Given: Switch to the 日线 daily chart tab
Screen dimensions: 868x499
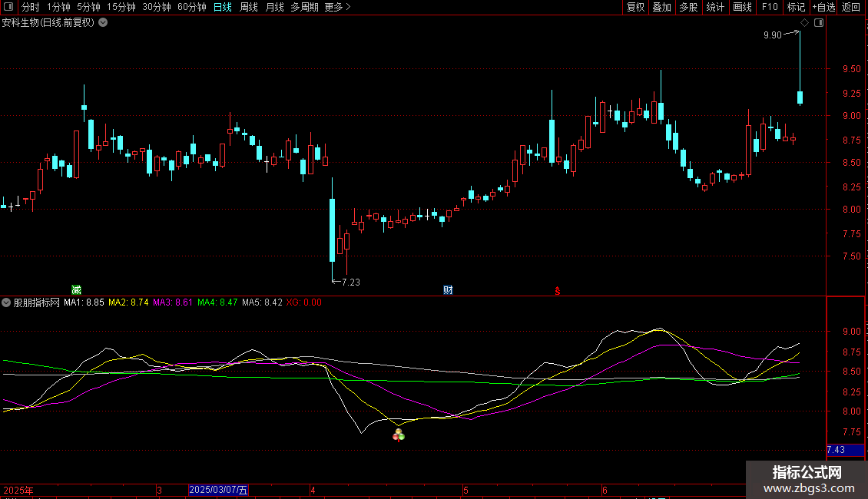Looking at the screenshot, I should (223, 7).
